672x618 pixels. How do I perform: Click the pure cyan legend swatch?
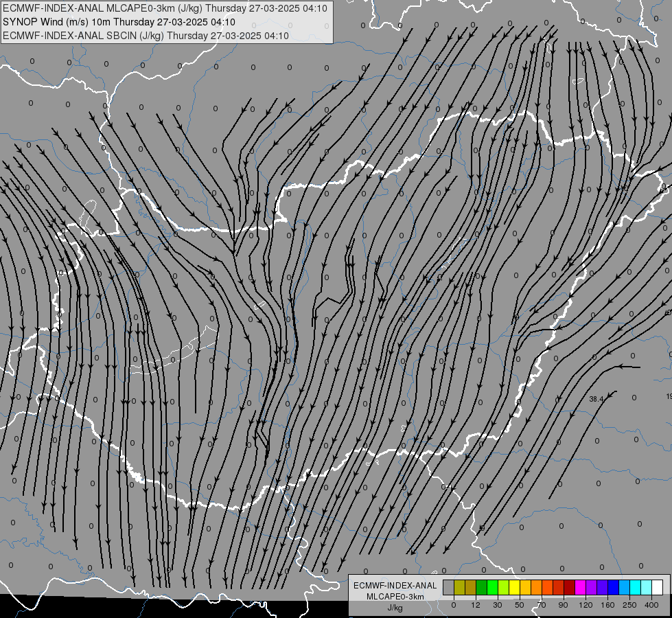click(x=635, y=587)
